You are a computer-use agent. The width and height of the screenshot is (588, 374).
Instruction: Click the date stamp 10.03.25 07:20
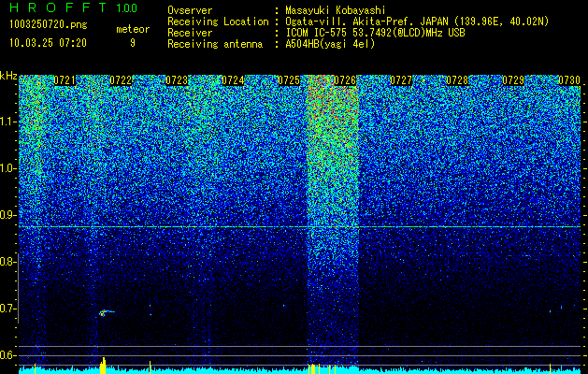click(48, 43)
